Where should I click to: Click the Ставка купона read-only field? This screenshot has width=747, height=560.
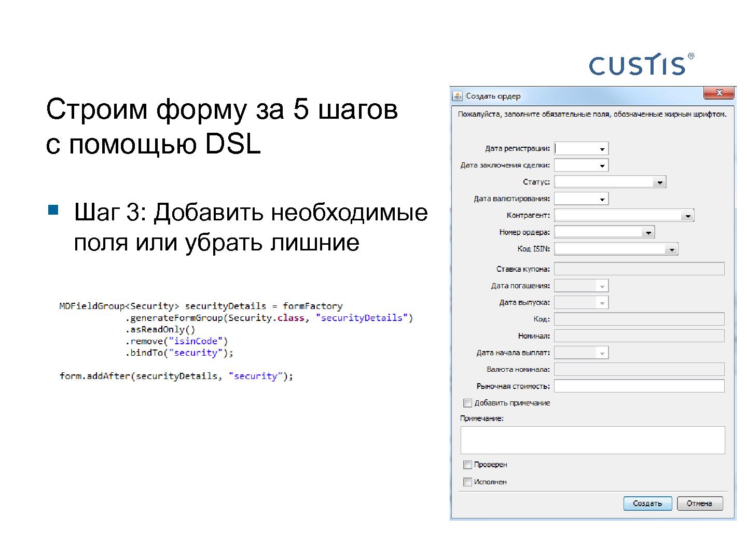pyautogui.click(x=639, y=269)
